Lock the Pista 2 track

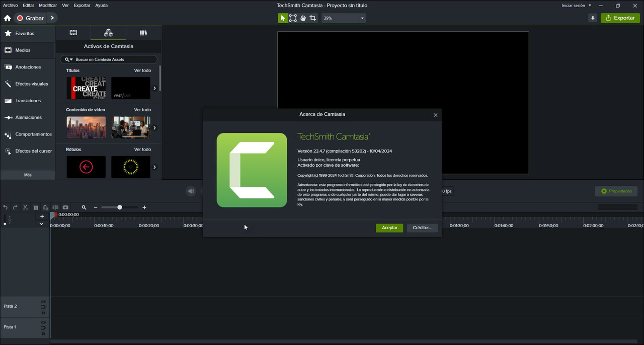pos(43,312)
